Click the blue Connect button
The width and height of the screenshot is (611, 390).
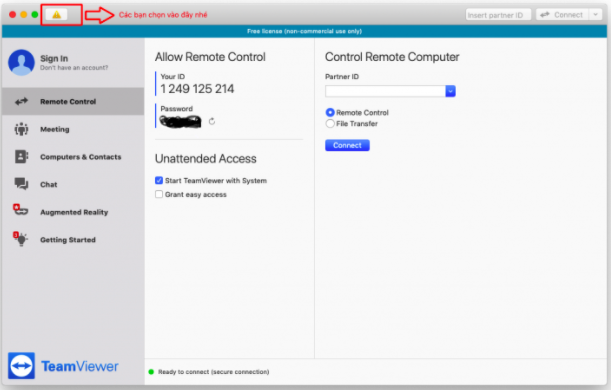[347, 145]
